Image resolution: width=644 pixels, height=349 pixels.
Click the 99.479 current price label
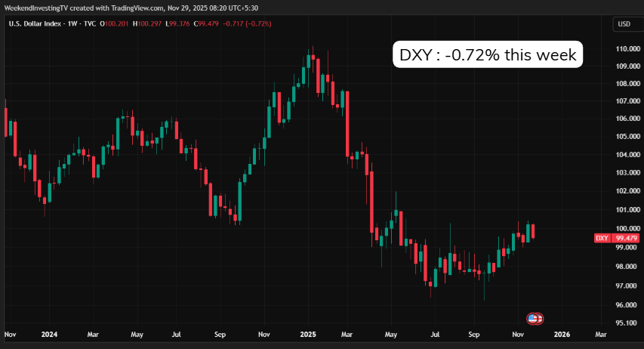tap(627, 238)
